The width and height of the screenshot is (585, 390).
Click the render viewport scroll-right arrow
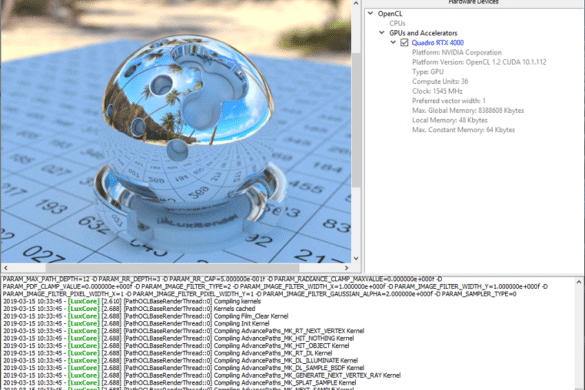[346, 268]
